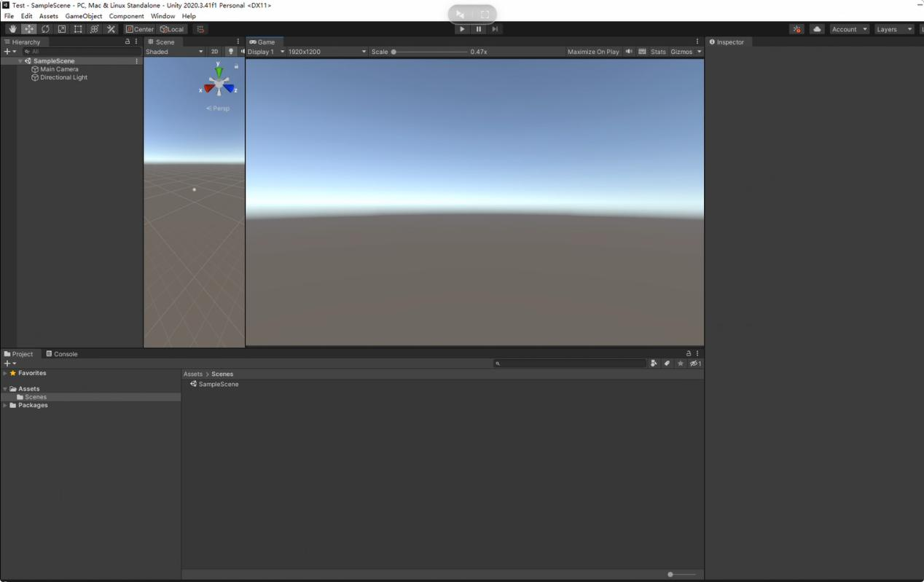
Task: Open the Layers dropdown
Action: 893,29
